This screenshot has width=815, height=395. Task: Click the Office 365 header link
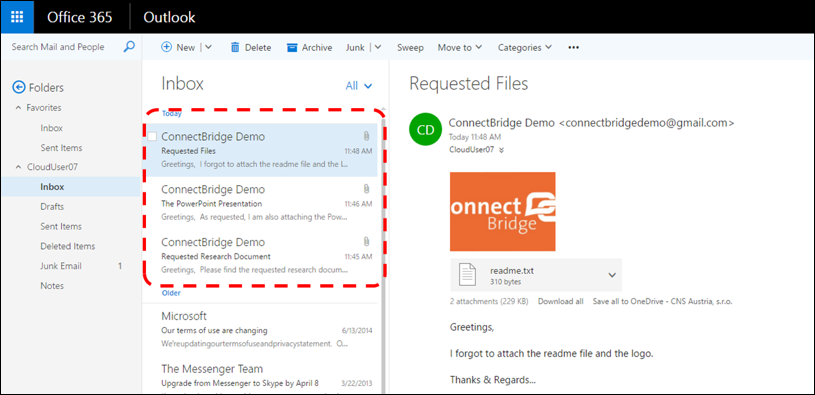pyautogui.click(x=80, y=17)
